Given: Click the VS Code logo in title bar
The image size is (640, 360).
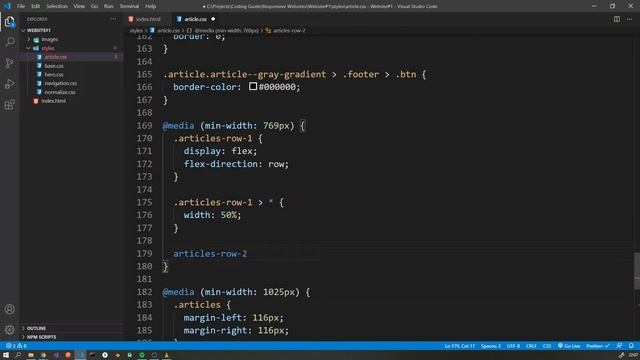Looking at the screenshot, I should (x=7, y=6).
